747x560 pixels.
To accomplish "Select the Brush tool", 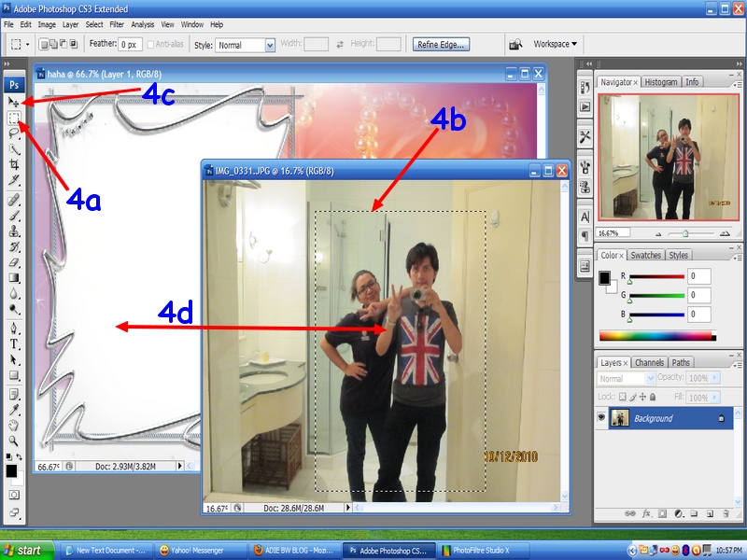I will (x=14, y=216).
